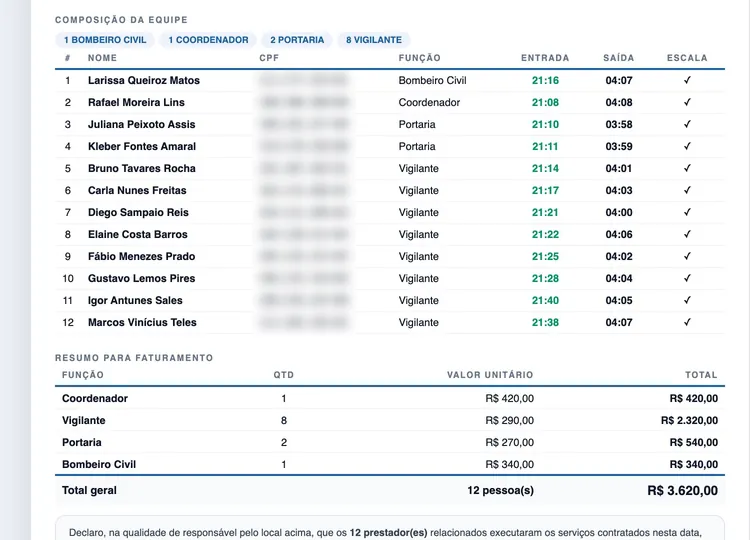The width and height of the screenshot is (750, 540).
Task: Click exit time 04:06 for Elaine
Action: tap(619, 234)
